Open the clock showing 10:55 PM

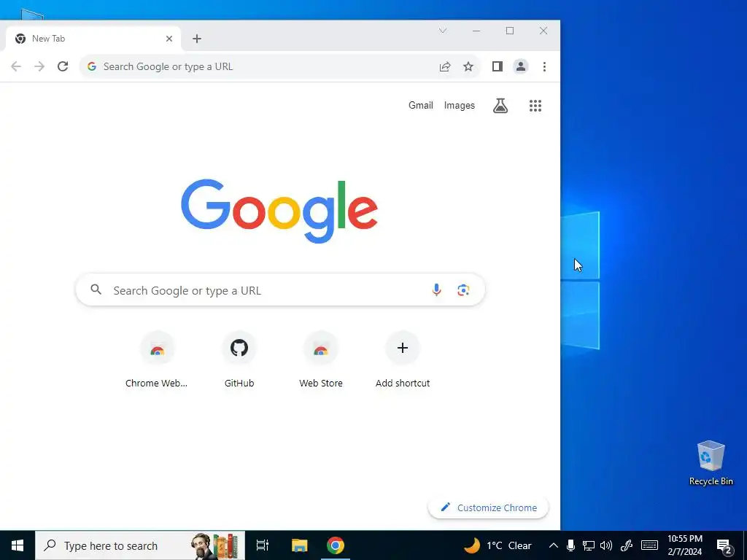[x=684, y=545]
